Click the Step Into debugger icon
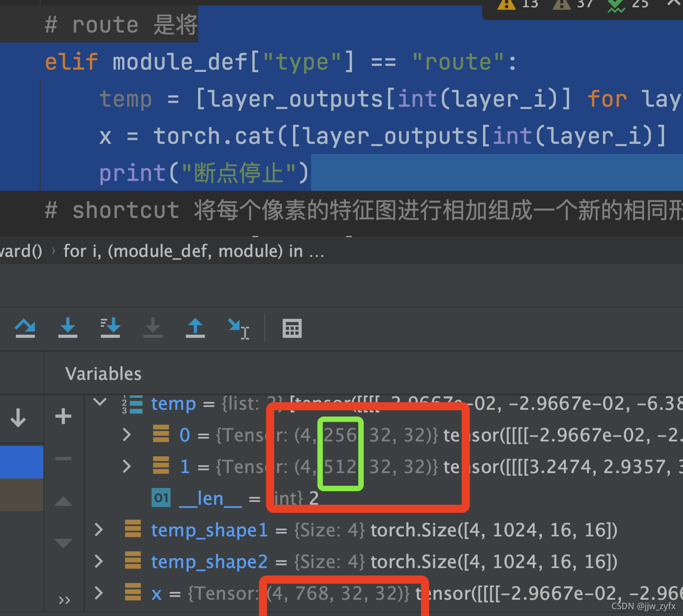This screenshot has height=616, width=683. point(68,328)
